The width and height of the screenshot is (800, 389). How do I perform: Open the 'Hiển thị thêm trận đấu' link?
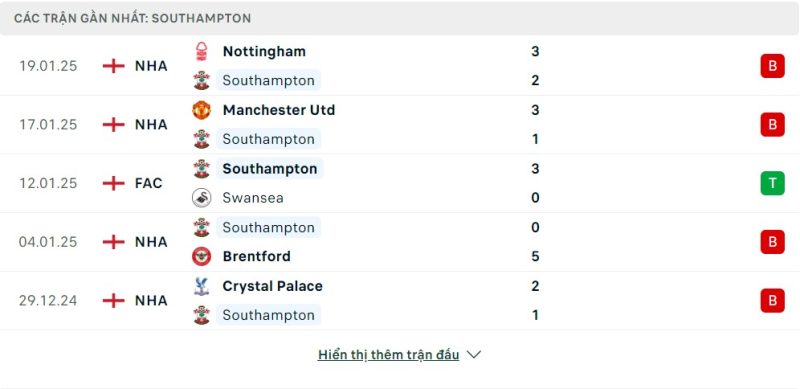[388, 355]
